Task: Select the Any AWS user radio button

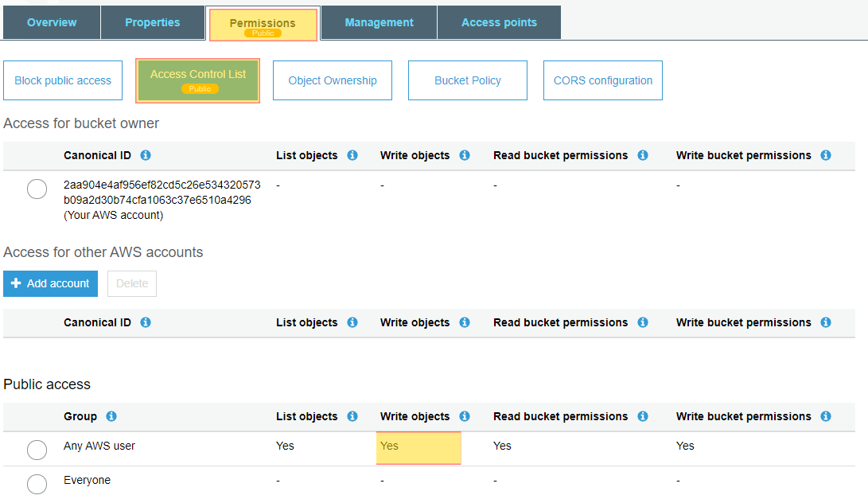Action: (37, 450)
